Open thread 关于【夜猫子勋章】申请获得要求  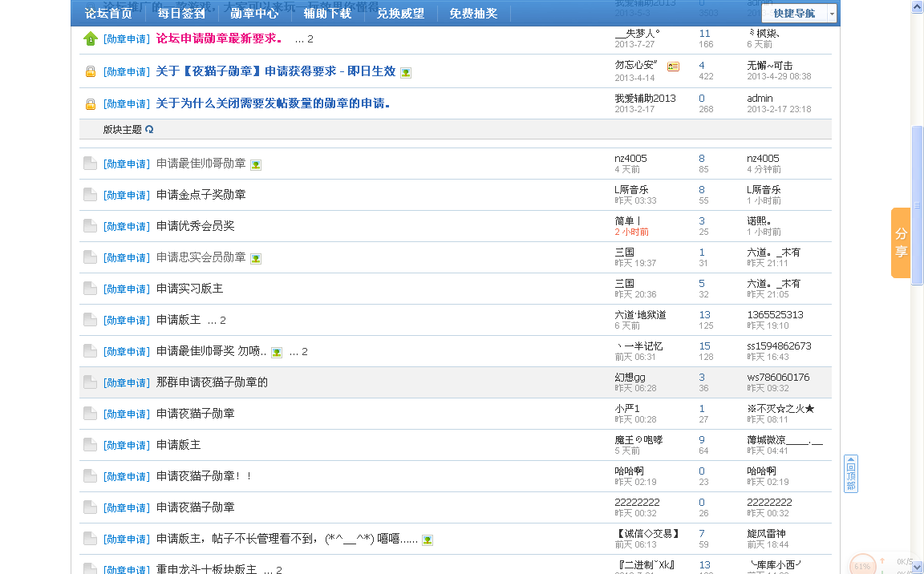click(x=276, y=71)
